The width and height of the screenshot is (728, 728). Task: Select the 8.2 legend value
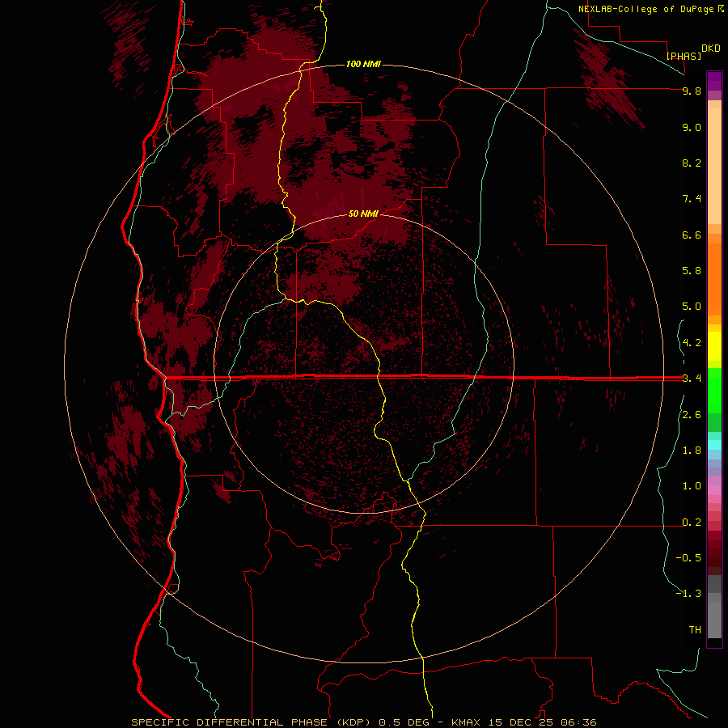click(692, 163)
